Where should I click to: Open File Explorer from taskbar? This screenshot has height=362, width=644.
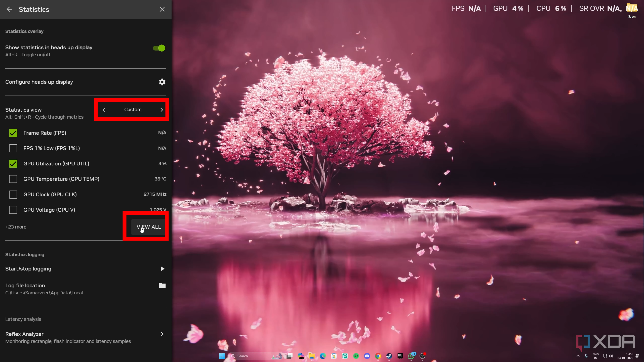(311, 356)
